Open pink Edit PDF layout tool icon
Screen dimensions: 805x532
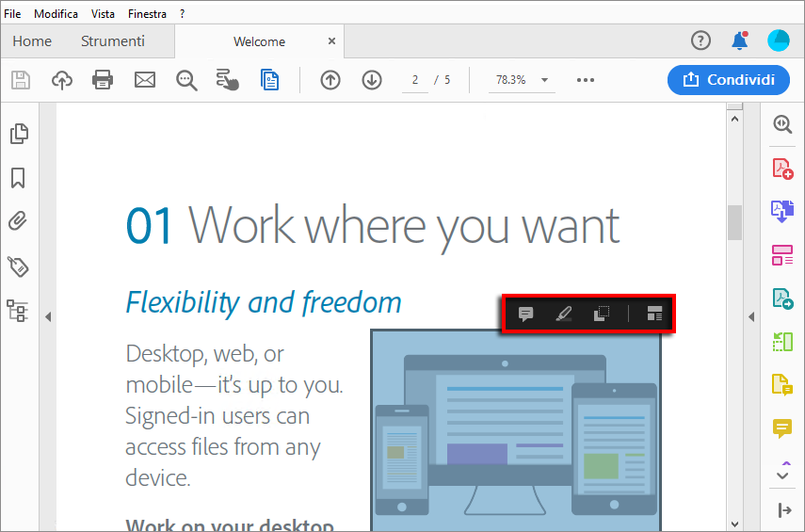click(782, 255)
